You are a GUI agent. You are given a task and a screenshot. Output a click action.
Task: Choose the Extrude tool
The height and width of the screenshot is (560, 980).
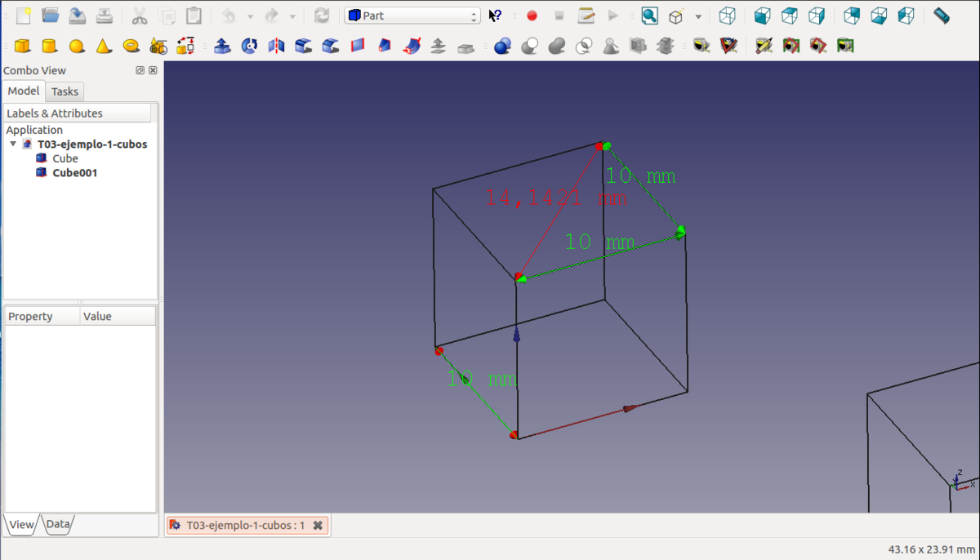(222, 46)
